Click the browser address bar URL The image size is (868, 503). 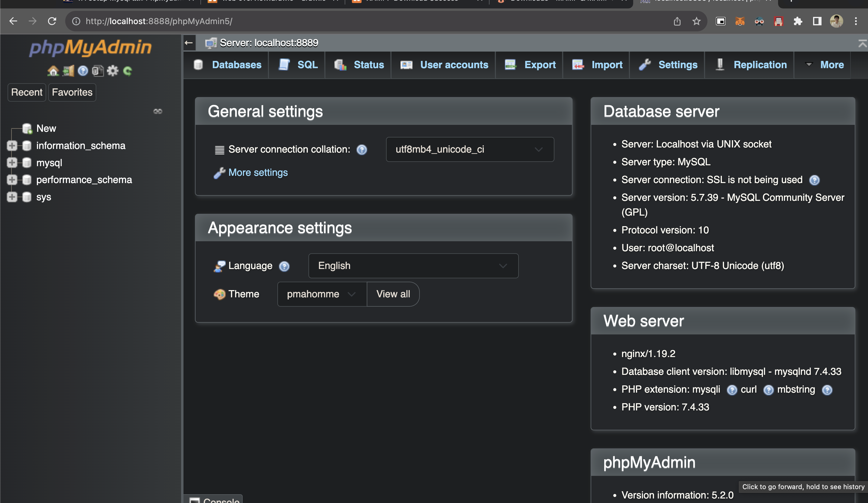(x=159, y=21)
